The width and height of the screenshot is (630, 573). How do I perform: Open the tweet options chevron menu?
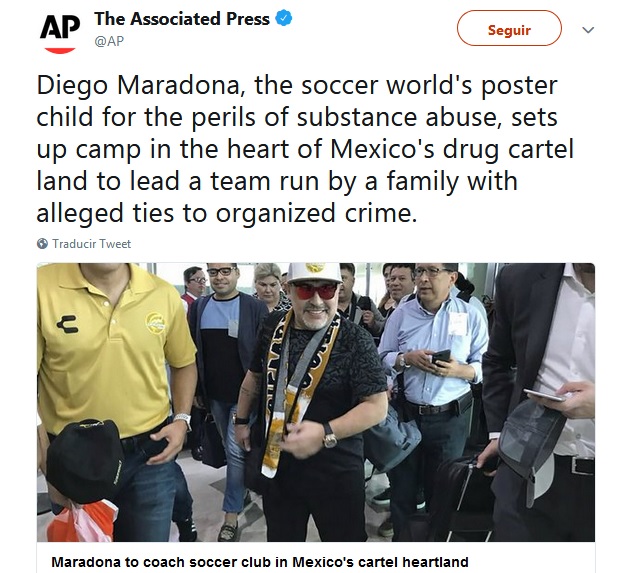pos(588,30)
